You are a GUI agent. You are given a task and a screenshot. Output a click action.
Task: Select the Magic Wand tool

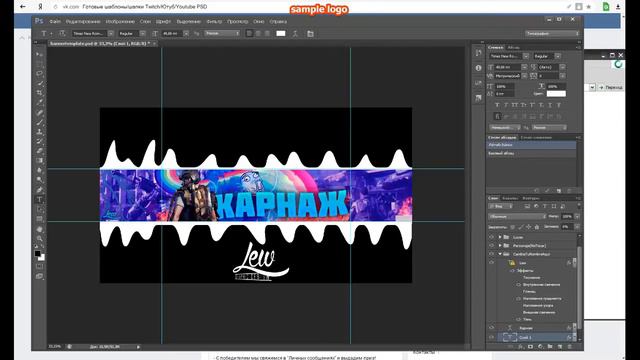pos(39,84)
